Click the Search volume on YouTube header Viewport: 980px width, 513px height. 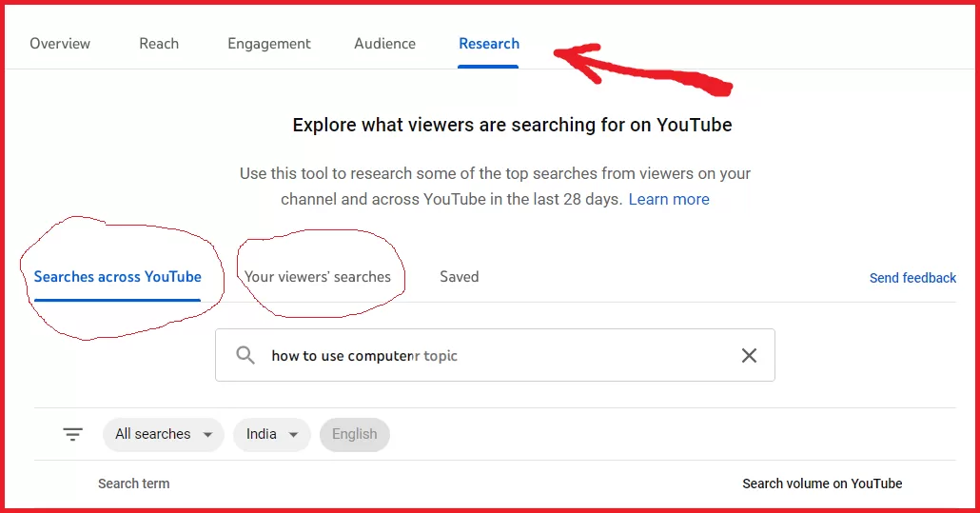822,483
